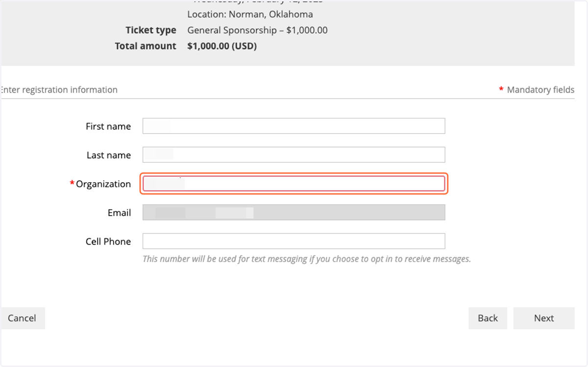Click the Email label text
The image size is (588, 367).
tap(120, 213)
